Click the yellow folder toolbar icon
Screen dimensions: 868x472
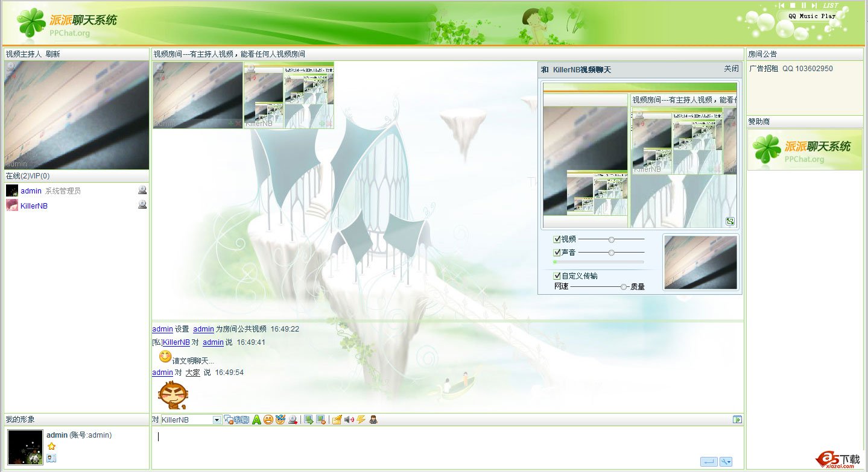pyautogui.click(x=337, y=420)
